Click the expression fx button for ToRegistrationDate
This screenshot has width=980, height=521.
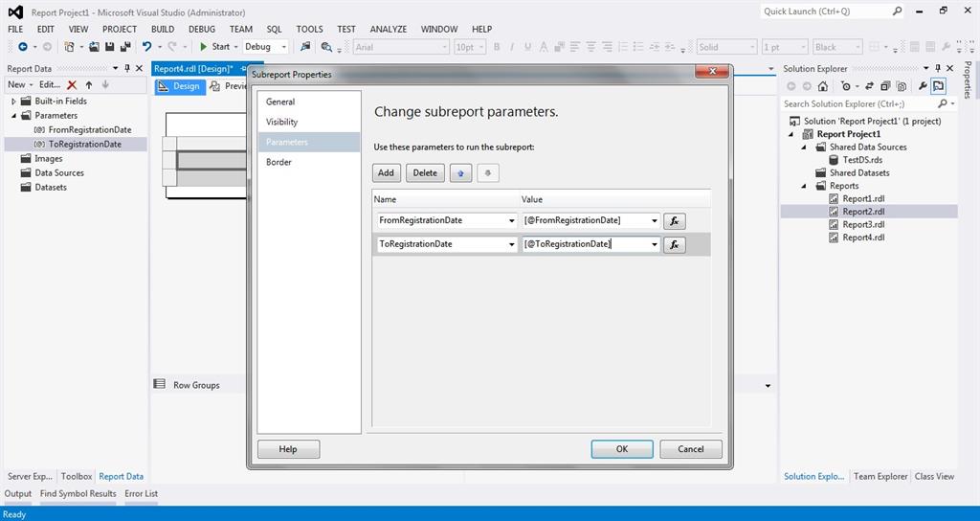pos(675,244)
